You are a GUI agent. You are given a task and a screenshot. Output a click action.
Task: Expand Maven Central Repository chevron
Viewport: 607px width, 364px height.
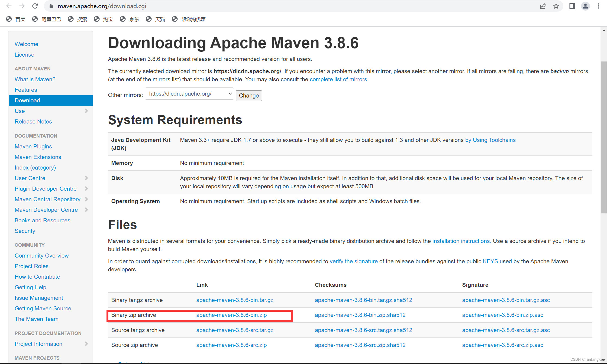(86, 199)
